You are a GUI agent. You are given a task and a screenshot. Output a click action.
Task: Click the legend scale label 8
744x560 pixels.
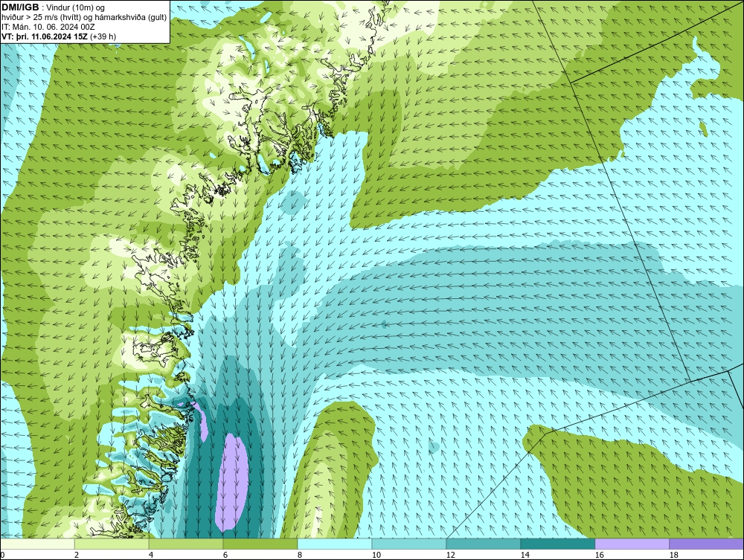click(300, 555)
